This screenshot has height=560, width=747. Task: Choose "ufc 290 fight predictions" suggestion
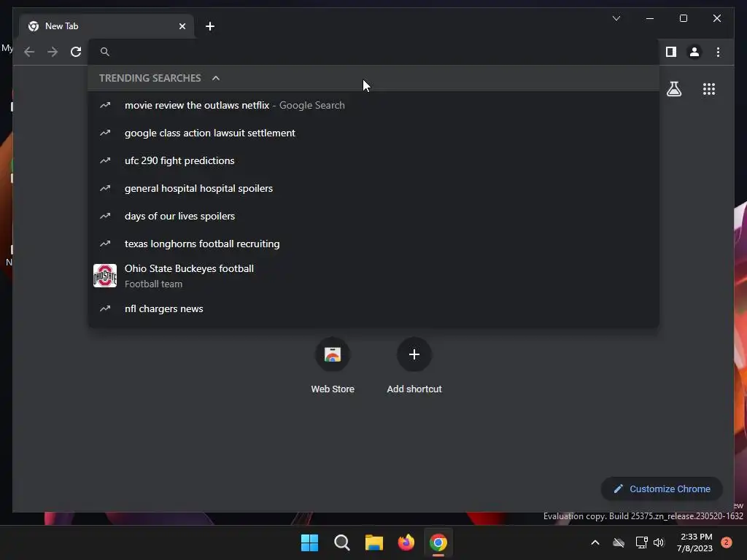(x=373, y=160)
